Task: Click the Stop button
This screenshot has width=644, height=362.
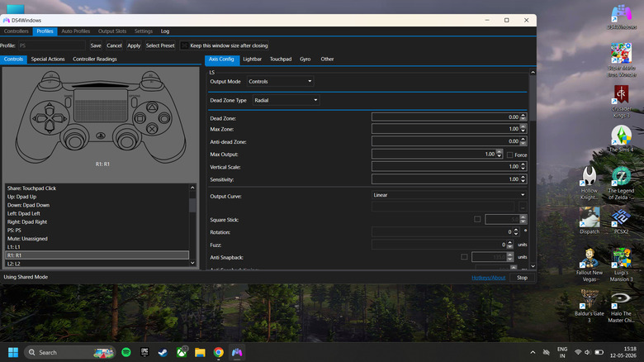Action: [522, 278]
